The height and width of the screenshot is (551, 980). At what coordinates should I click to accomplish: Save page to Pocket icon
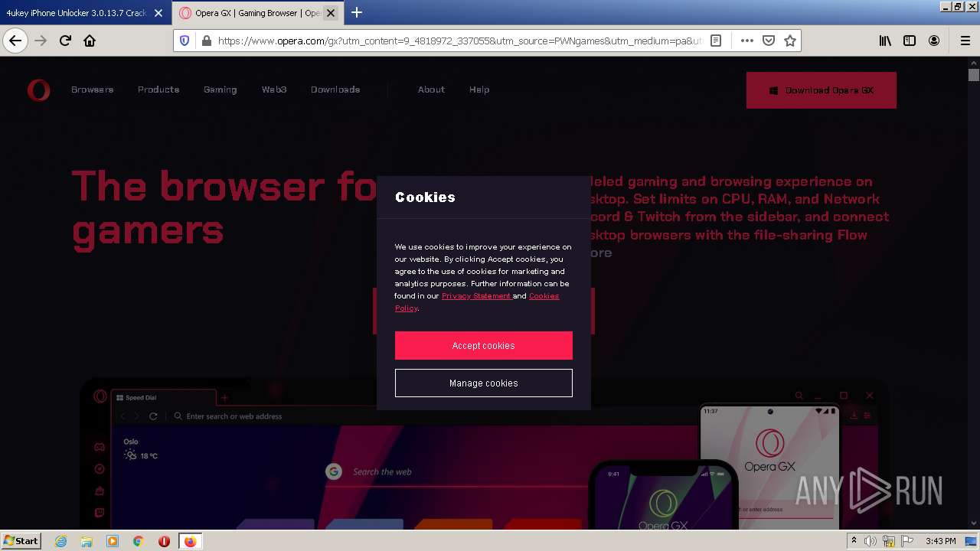click(x=769, y=41)
